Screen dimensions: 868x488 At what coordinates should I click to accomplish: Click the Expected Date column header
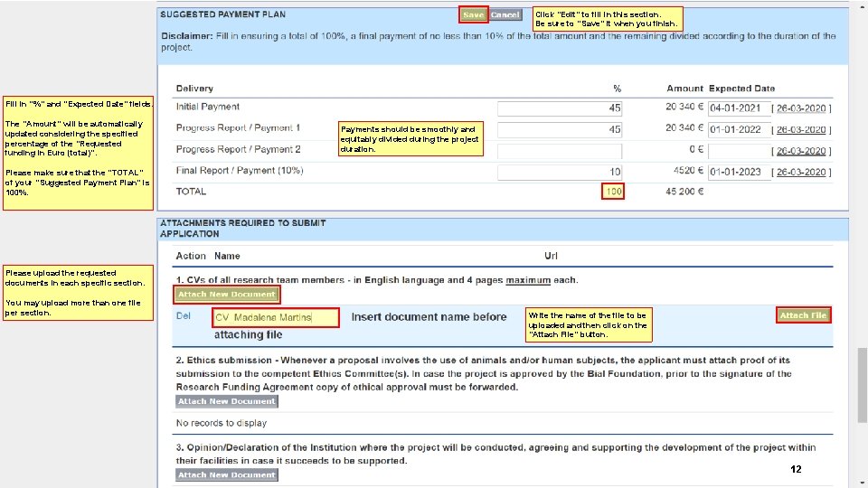(741, 89)
